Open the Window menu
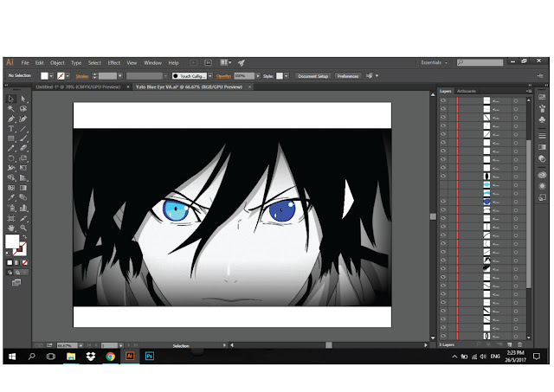 [x=152, y=63]
